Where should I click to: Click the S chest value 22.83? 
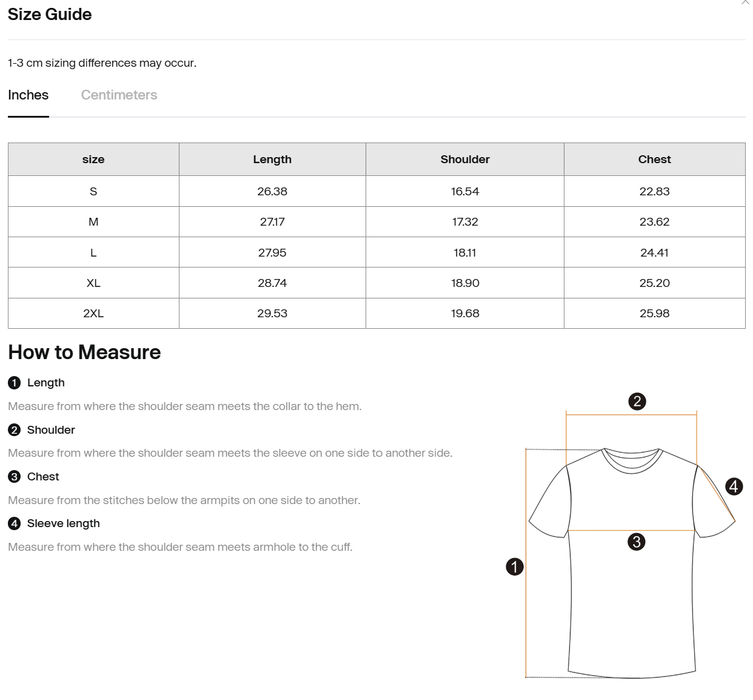click(655, 192)
